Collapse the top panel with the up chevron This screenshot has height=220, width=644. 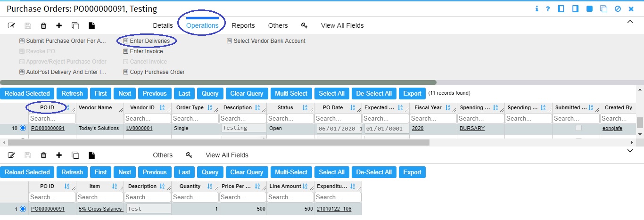(630, 22)
